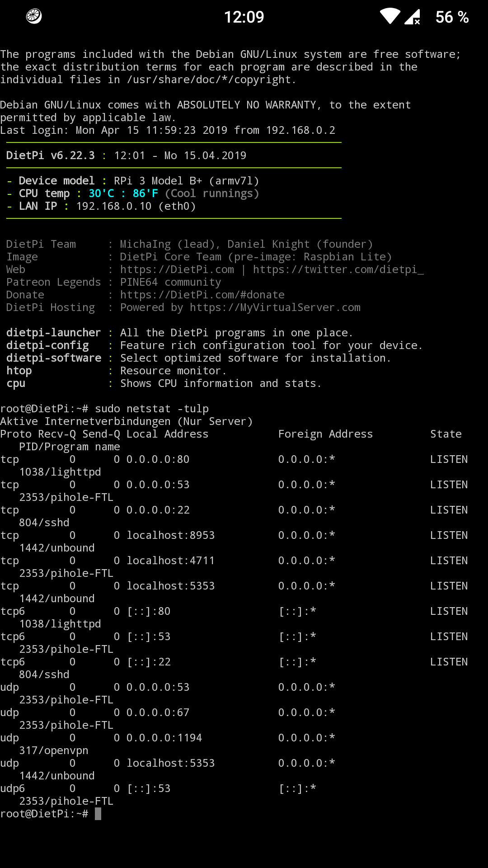Open the https://DietPi.com web link
The height and width of the screenshot is (868, 488).
[177, 269]
